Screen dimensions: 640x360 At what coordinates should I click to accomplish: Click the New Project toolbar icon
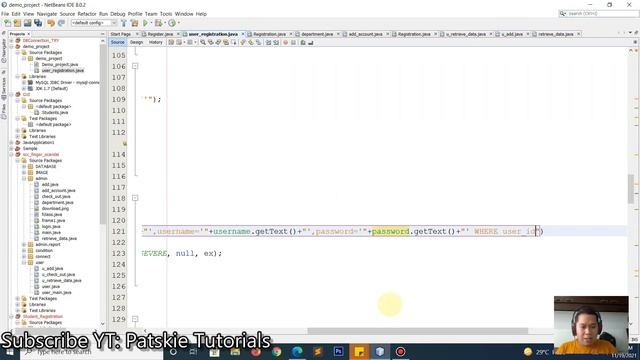pos(17,23)
